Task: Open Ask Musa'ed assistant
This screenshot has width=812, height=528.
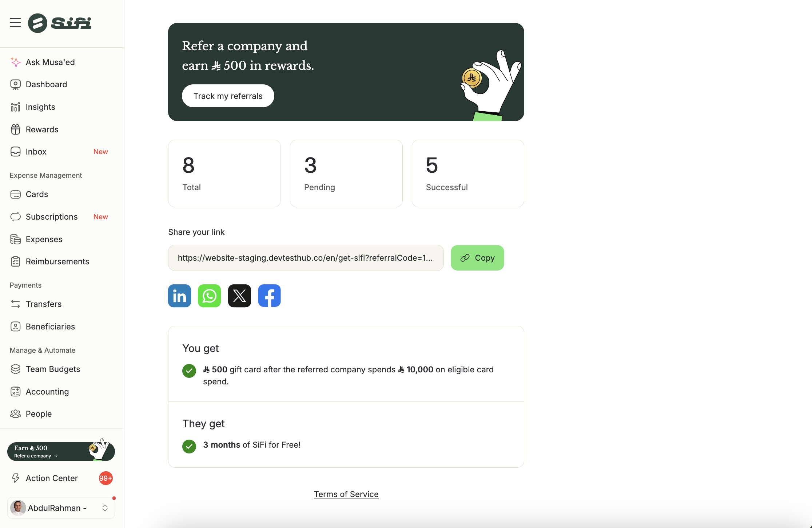Action: click(50, 62)
